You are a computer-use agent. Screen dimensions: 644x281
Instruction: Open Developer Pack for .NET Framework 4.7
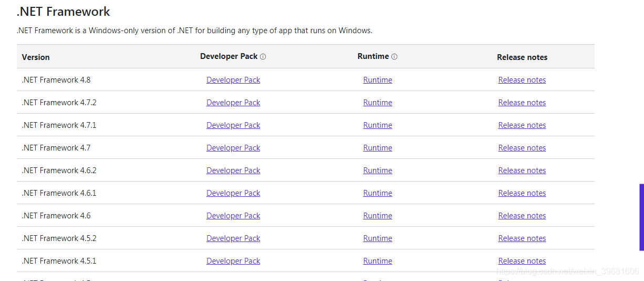(233, 148)
